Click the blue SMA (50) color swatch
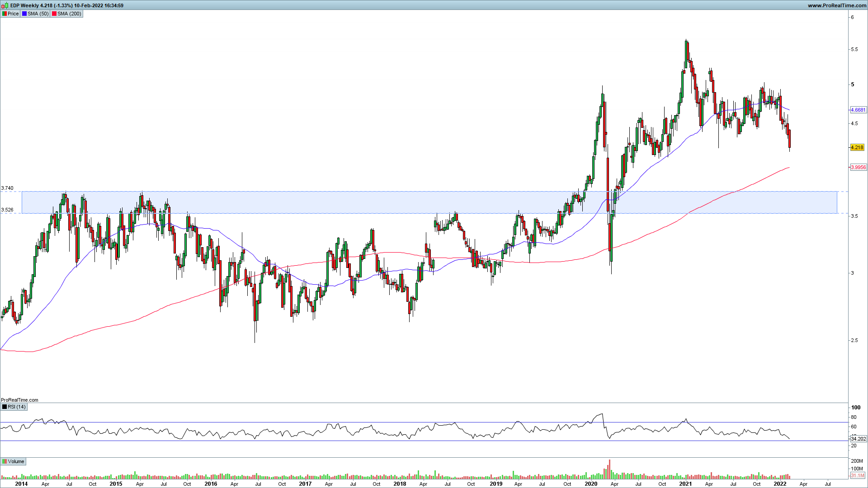 [x=24, y=14]
